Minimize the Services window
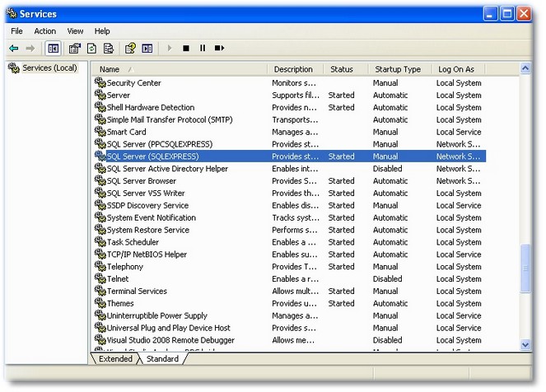Screen dimensions: 546x392 490,14
